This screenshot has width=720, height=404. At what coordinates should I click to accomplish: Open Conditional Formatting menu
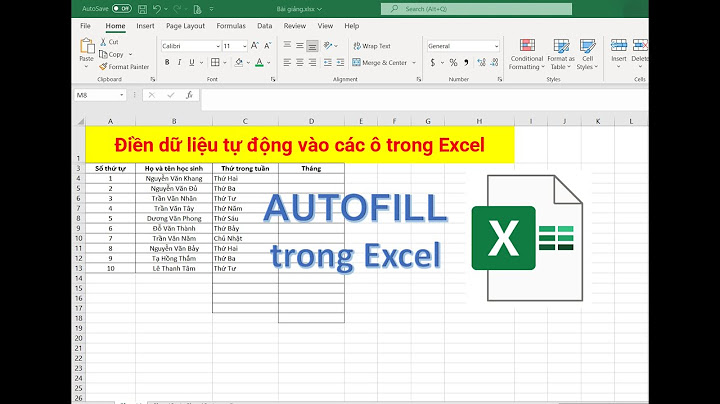tap(527, 54)
